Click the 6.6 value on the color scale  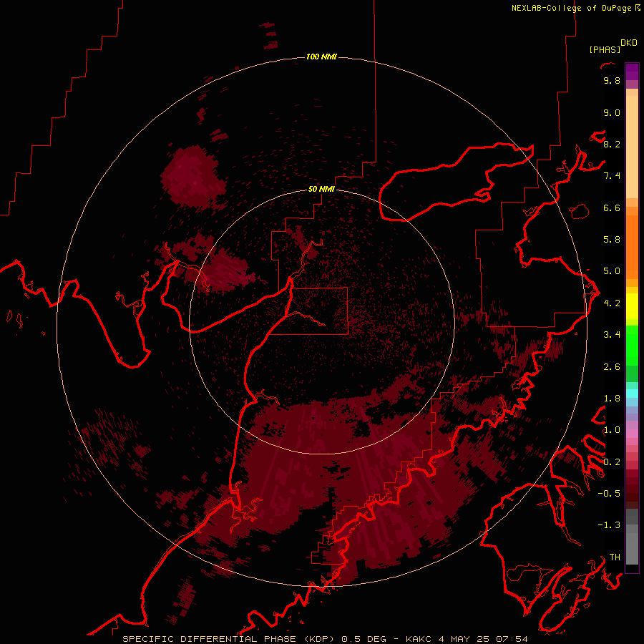click(x=612, y=208)
